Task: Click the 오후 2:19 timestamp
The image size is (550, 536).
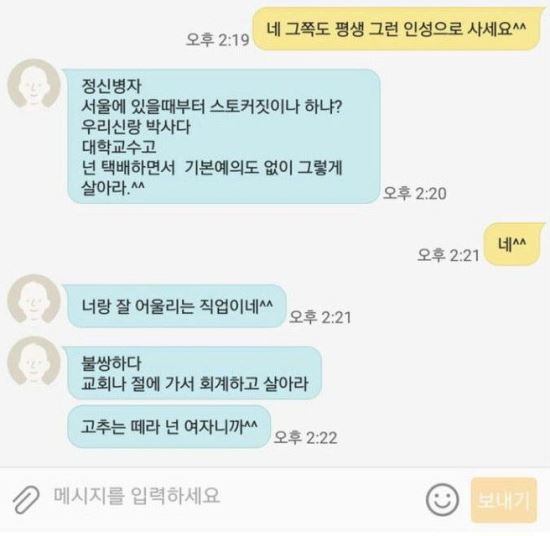Action: (x=217, y=40)
